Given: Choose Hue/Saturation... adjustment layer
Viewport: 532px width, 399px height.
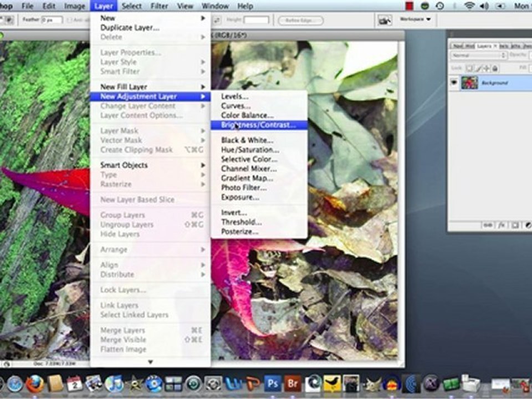Looking at the screenshot, I should point(259,150).
